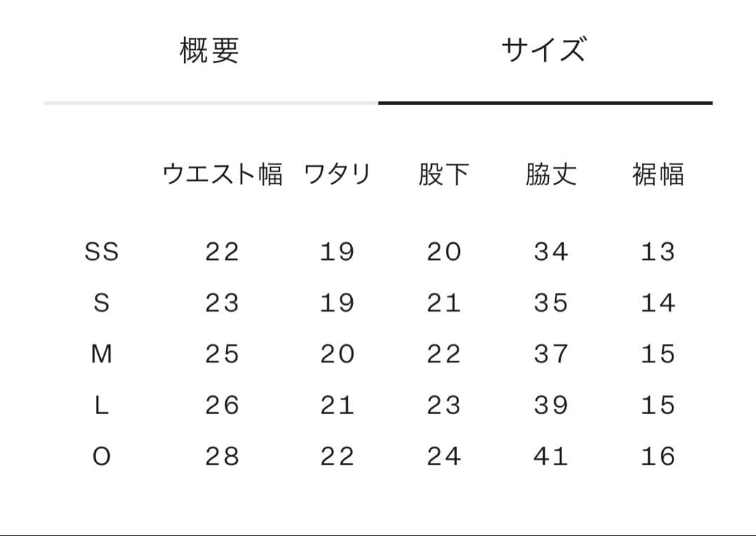The width and height of the screenshot is (756, 536).
Task: Click the value 22 in the SS row
Action: pyautogui.click(x=220, y=251)
